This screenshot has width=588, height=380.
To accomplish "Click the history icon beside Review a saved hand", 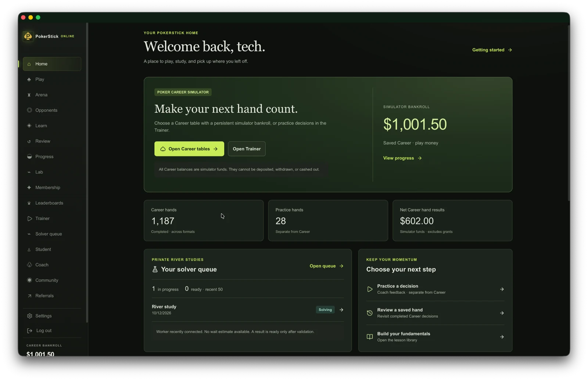I will (x=370, y=313).
